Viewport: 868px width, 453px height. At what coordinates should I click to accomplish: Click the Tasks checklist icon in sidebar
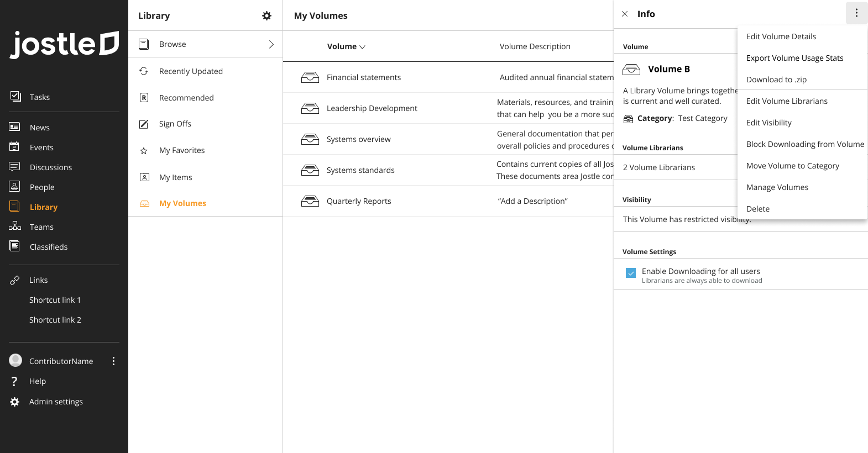[15, 97]
